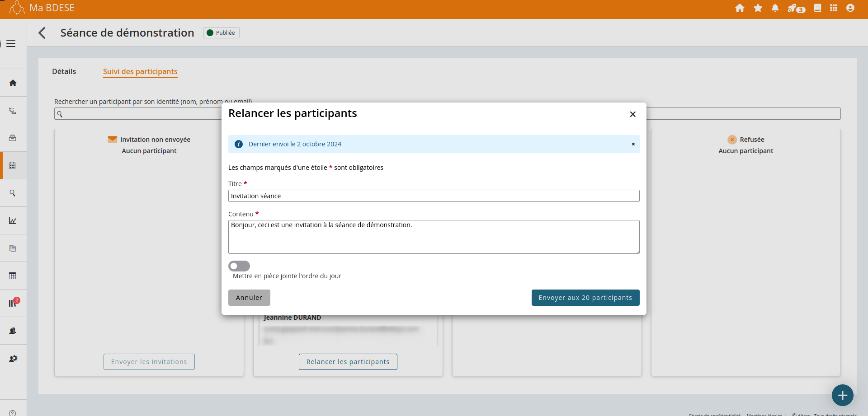Open the calendar icon in left sidebar

click(x=13, y=166)
